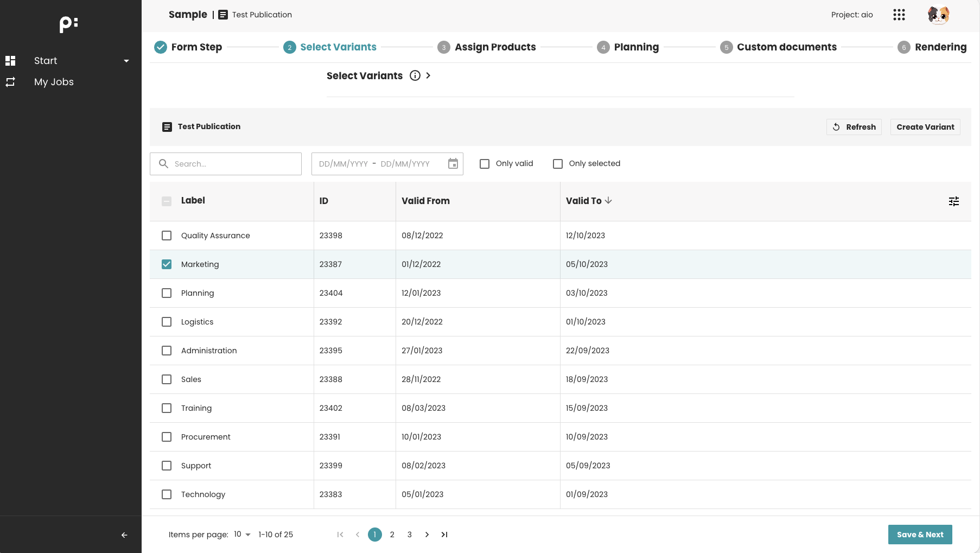This screenshot has height=553, width=980.
Task: Uncheck the Marketing variant row
Action: click(167, 264)
